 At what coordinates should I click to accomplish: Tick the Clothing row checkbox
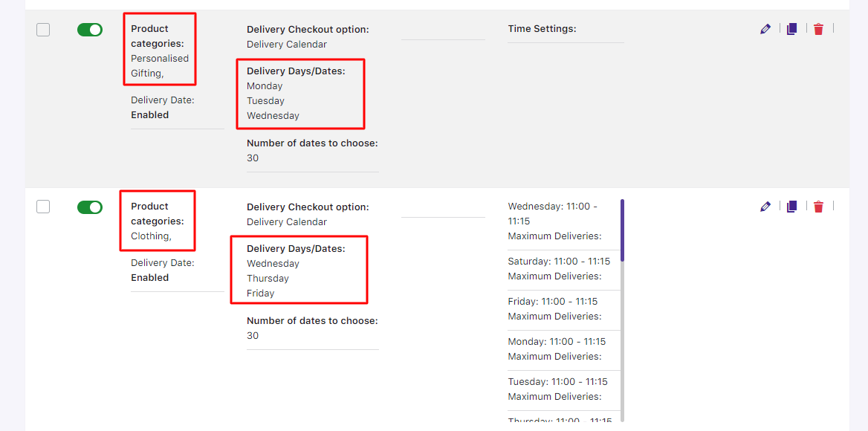pos(43,207)
